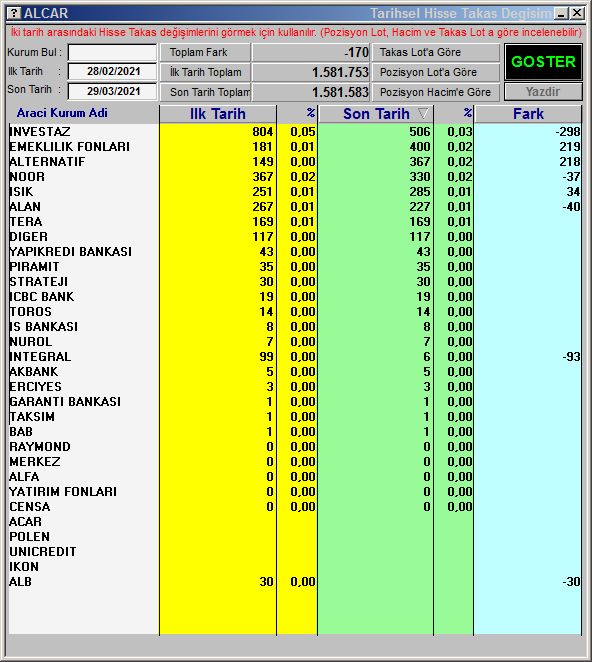Click the Kurum Bul search field
Viewport: 592px width, 662px height.
112,53
